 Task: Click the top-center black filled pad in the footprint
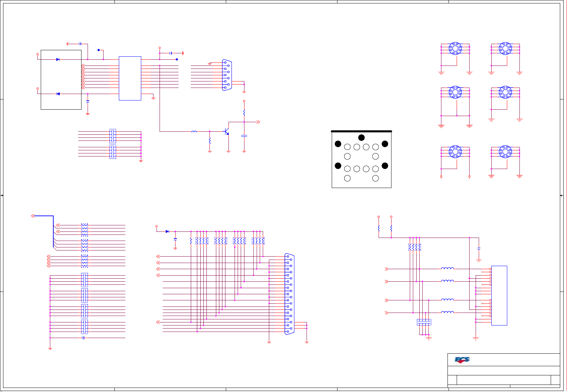(x=362, y=137)
